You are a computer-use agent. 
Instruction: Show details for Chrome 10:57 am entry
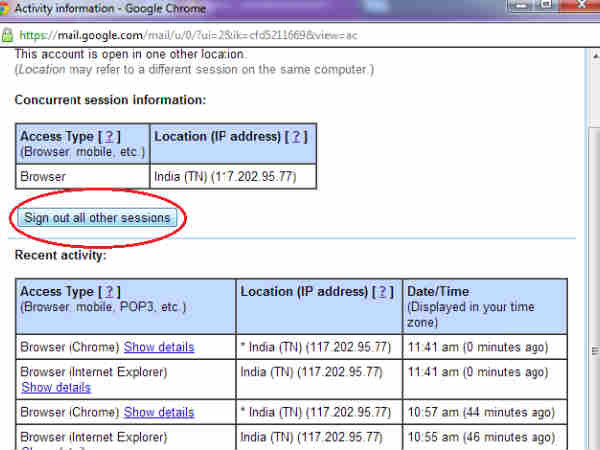click(x=159, y=412)
